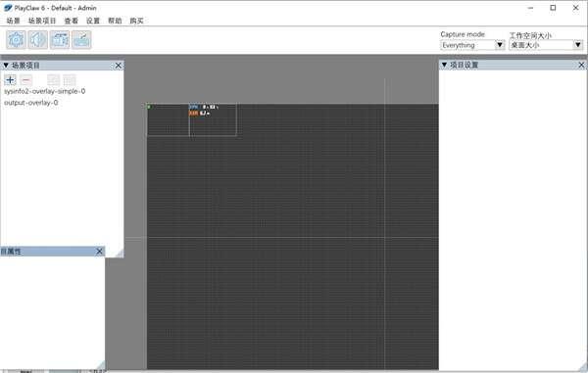The height and width of the screenshot is (373, 588).
Task: Close the 属性 panel
Action: click(x=99, y=252)
